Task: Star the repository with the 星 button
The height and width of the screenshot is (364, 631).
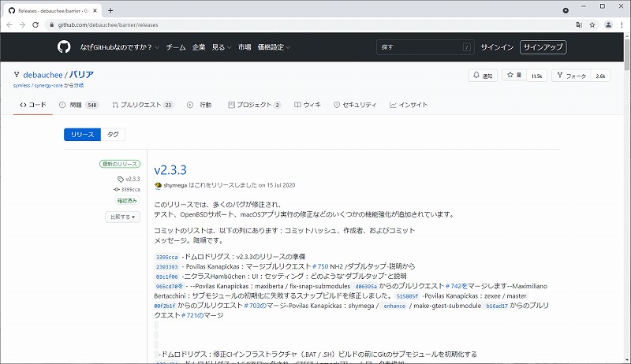Action: pyautogui.click(x=514, y=75)
